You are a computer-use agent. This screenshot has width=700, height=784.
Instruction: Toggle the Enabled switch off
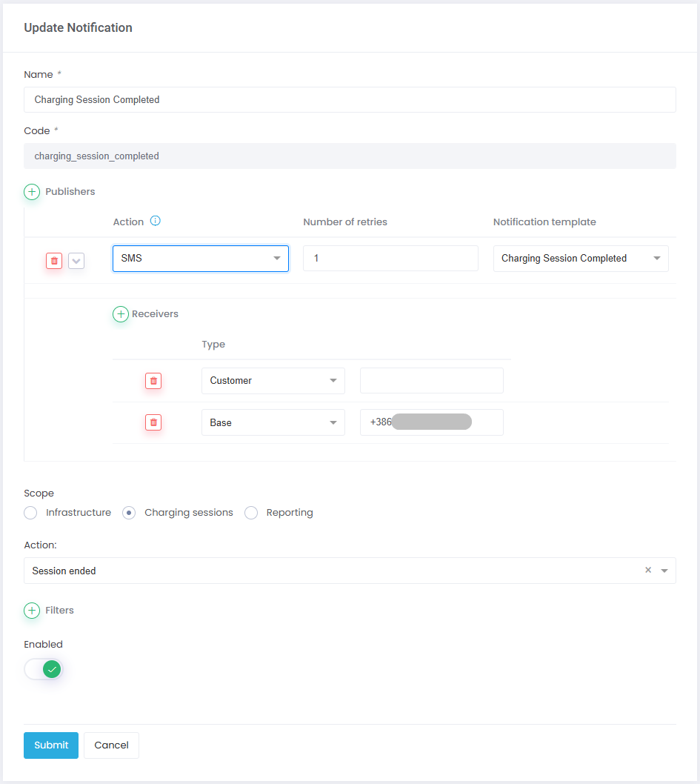click(44, 670)
